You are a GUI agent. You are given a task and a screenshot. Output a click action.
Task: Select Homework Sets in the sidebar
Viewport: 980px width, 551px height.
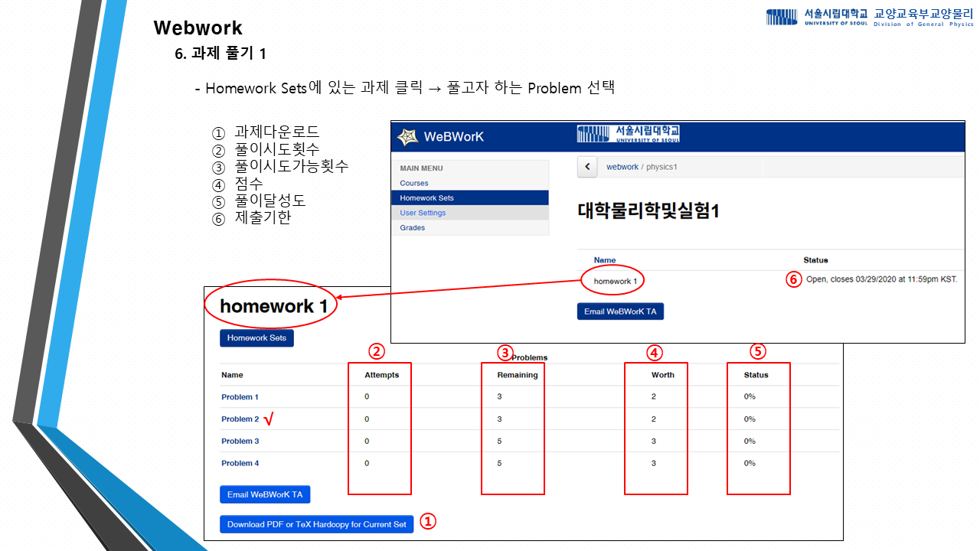[x=428, y=197]
